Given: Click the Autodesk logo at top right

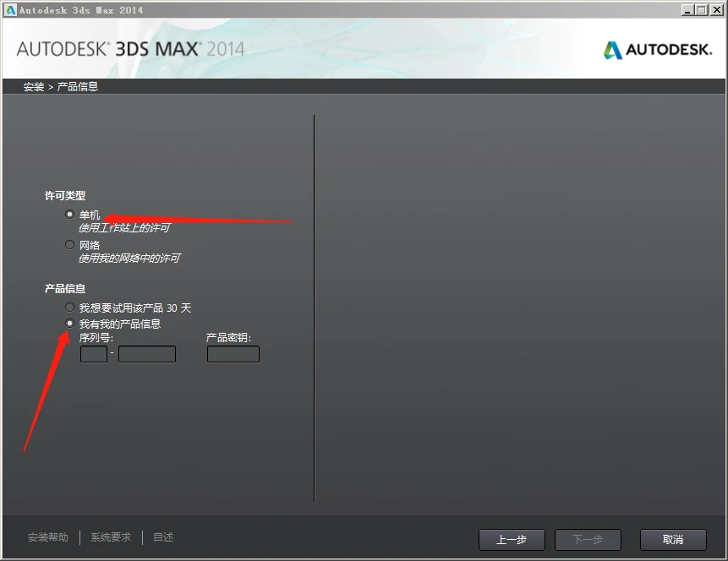Looking at the screenshot, I should pos(658,50).
